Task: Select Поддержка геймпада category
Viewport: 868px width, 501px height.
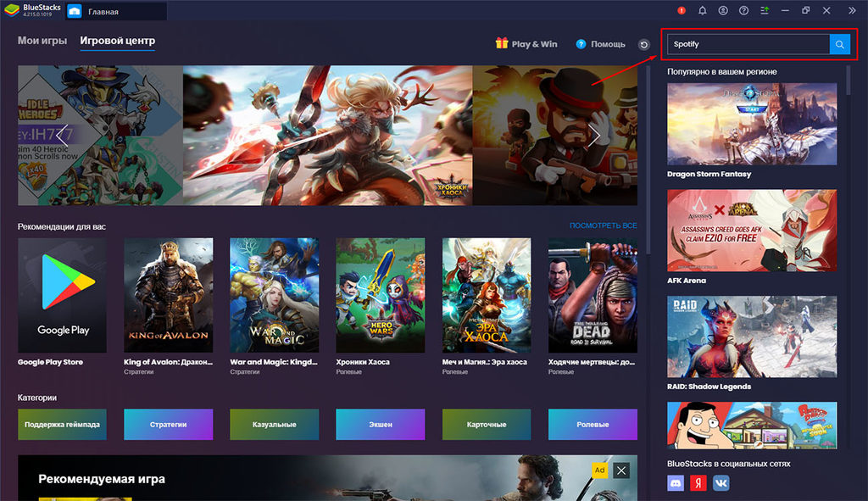Action: (x=62, y=425)
